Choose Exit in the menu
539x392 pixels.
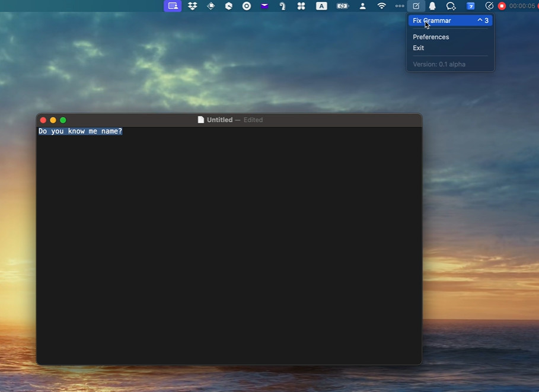tap(419, 48)
